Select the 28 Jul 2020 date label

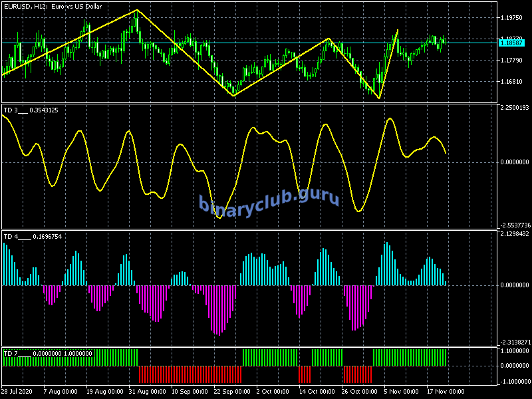point(18,392)
